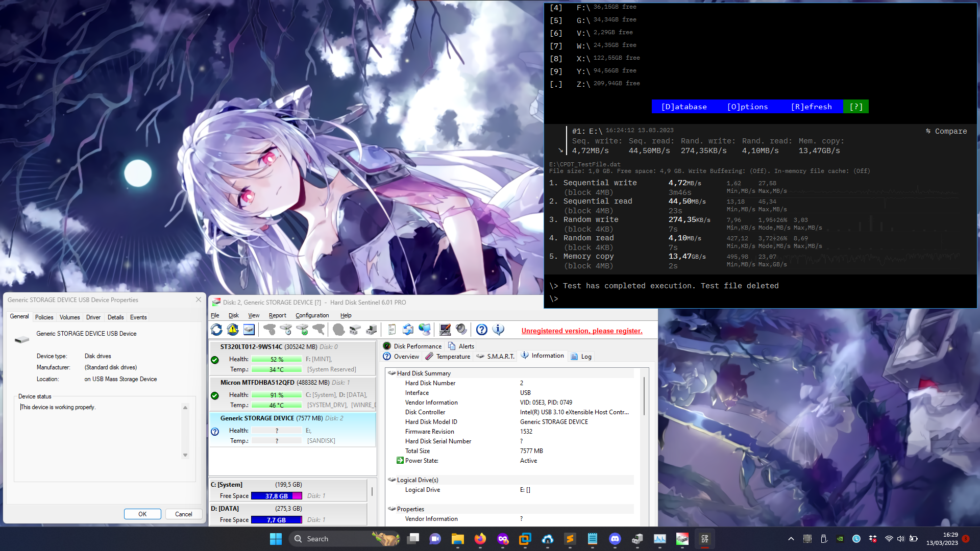Click the grayed disk icon with green checkmark
This screenshot has height=551, width=980.
[x=302, y=330]
